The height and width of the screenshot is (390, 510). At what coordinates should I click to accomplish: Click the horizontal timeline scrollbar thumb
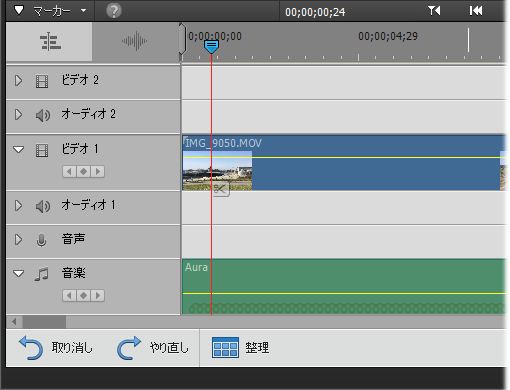click(44, 322)
